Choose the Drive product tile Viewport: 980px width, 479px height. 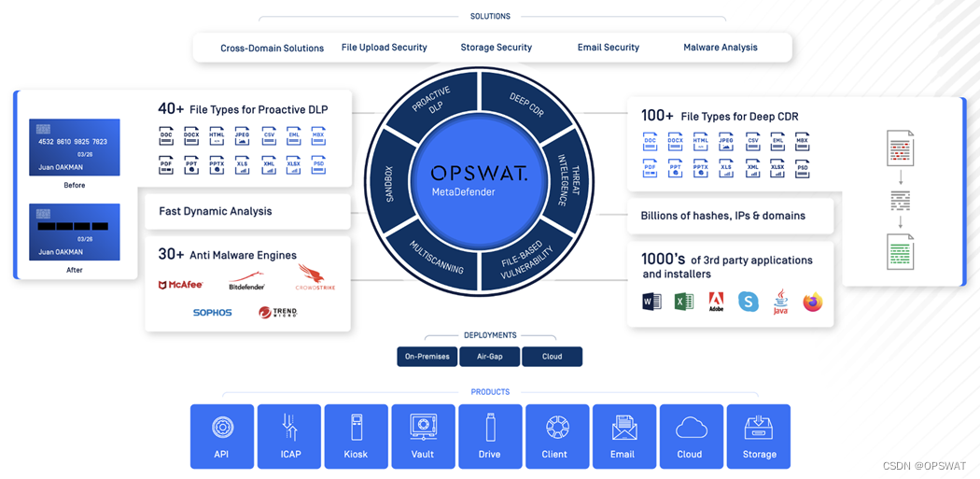click(x=490, y=436)
